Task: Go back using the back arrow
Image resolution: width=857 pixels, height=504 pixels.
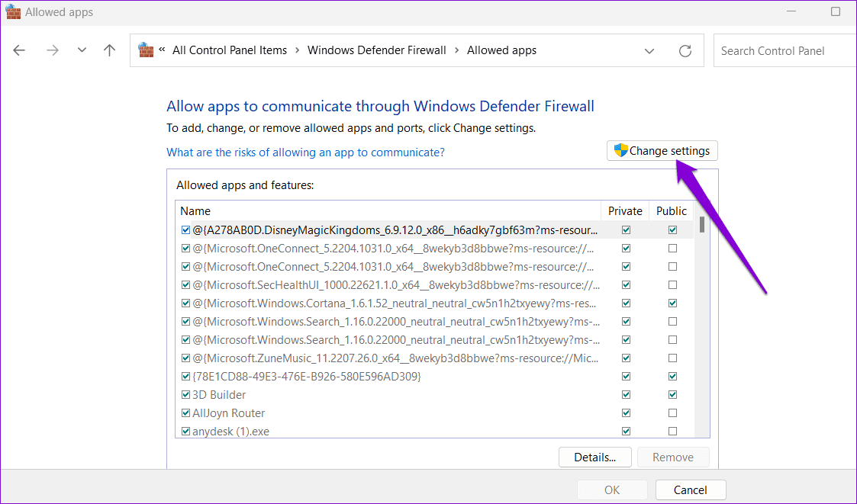Action: click(x=19, y=51)
